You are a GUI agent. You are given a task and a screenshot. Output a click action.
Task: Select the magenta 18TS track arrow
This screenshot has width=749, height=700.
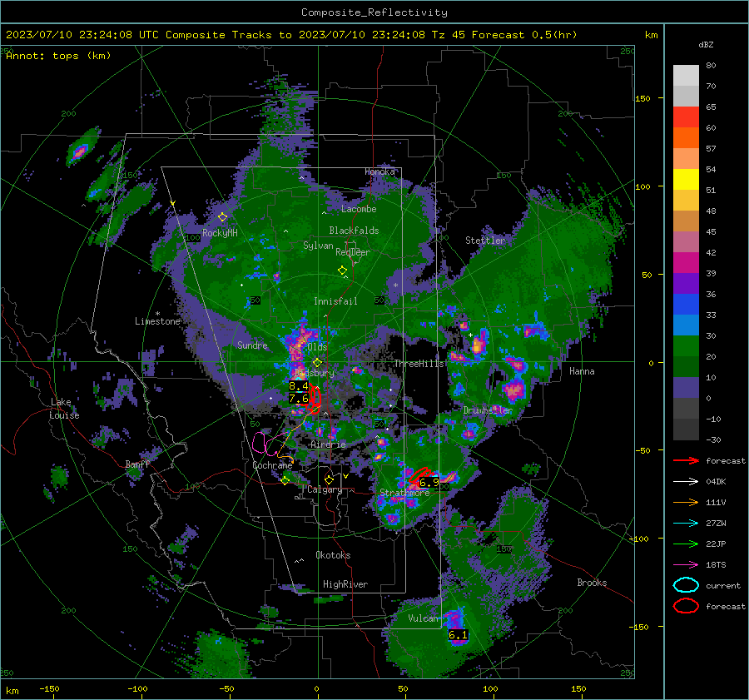(x=686, y=565)
